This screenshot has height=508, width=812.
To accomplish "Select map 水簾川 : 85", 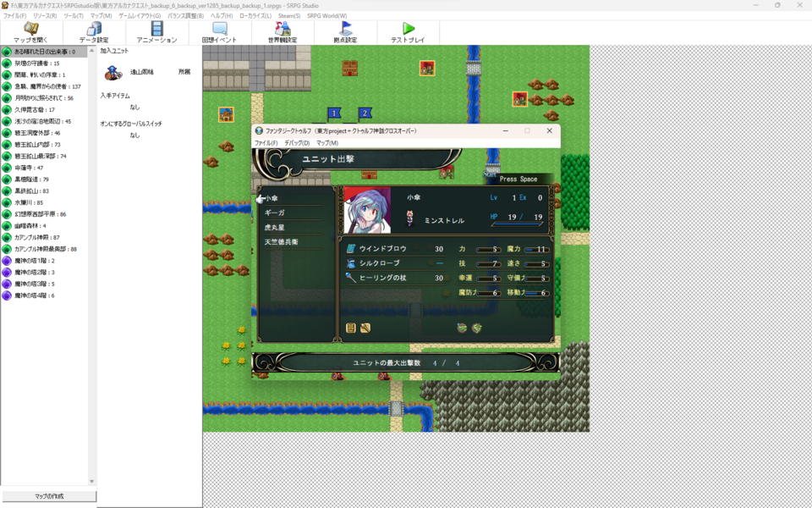I will (44, 202).
